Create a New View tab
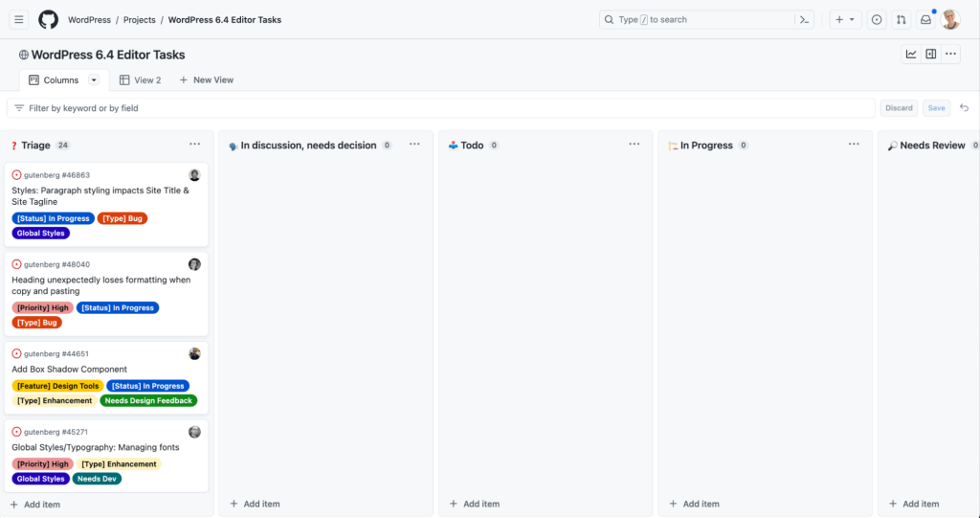The image size is (980, 518). click(x=207, y=80)
